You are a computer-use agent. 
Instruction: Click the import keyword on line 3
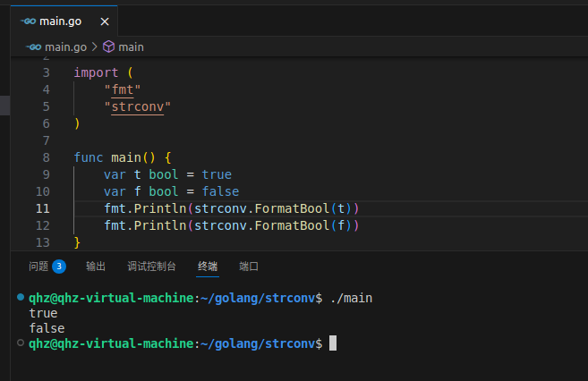point(96,72)
